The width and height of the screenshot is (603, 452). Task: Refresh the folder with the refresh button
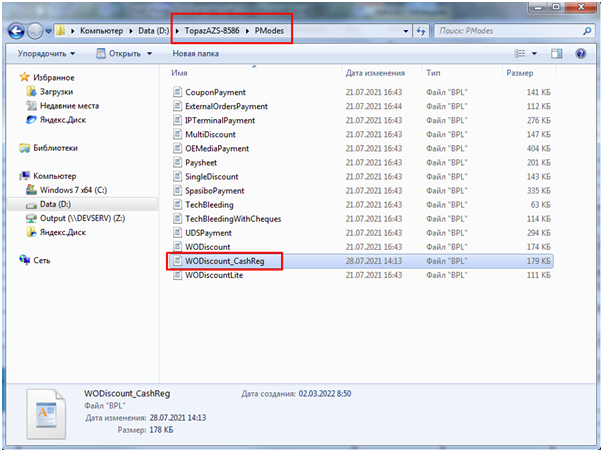click(x=421, y=31)
